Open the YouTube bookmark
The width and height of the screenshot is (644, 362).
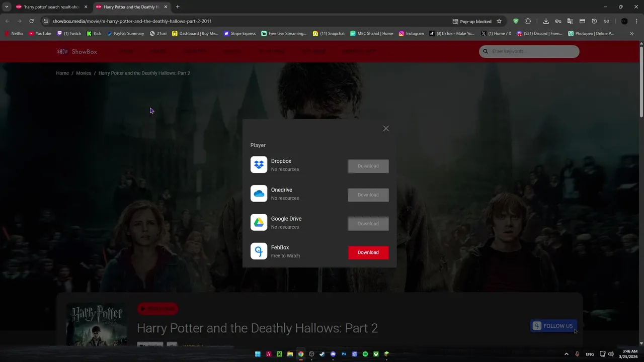click(40, 34)
